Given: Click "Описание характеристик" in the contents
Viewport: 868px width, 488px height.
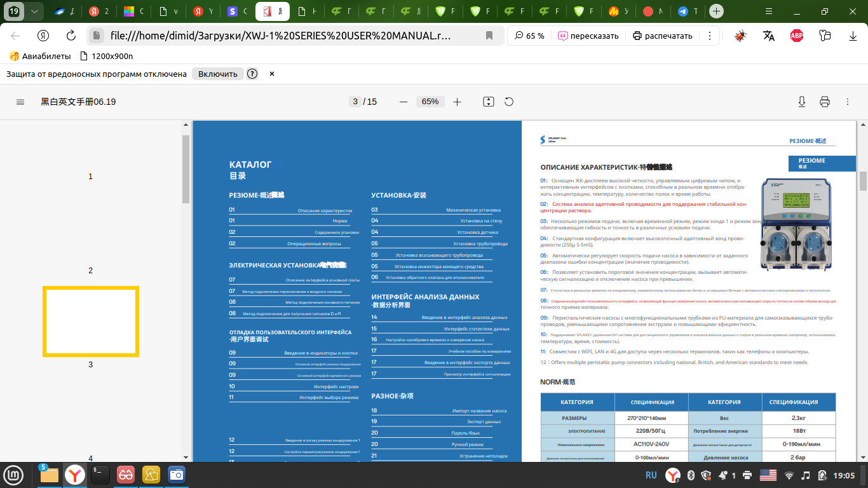Looking at the screenshot, I should coord(325,210).
